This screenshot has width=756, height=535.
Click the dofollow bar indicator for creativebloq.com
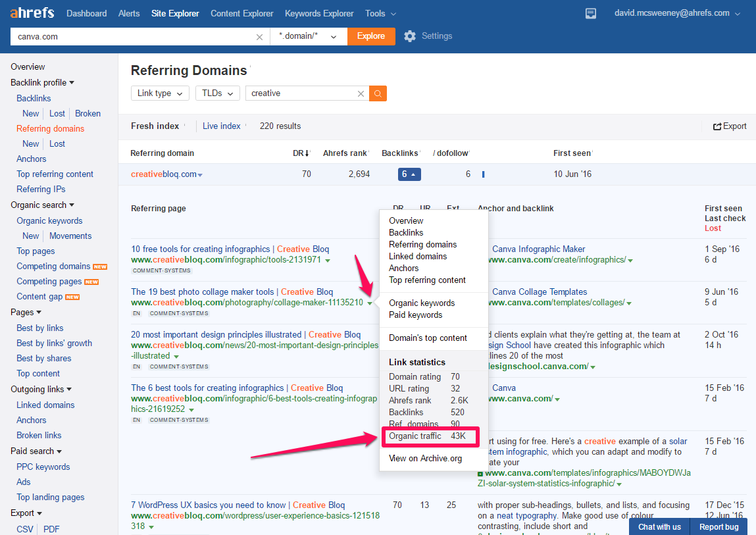(483, 174)
